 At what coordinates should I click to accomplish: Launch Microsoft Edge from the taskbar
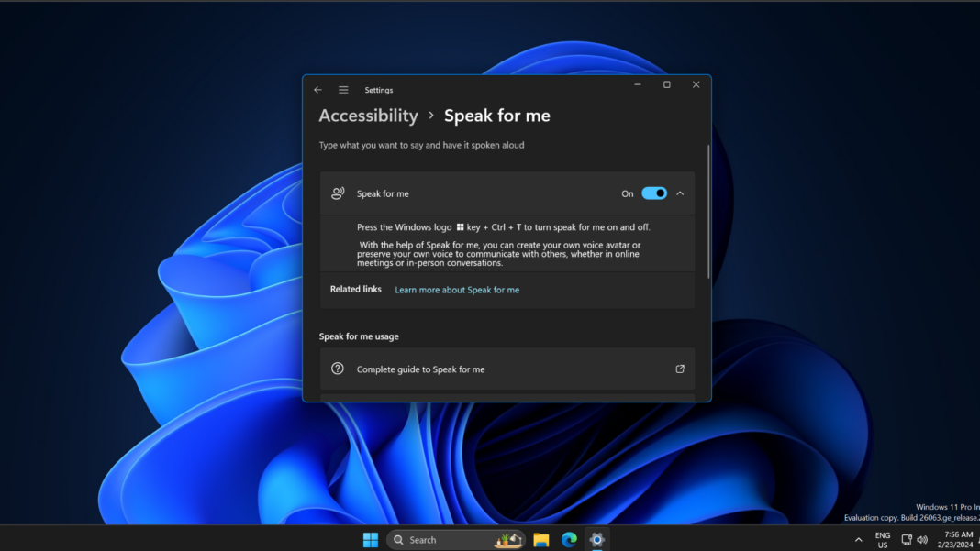[569, 539]
